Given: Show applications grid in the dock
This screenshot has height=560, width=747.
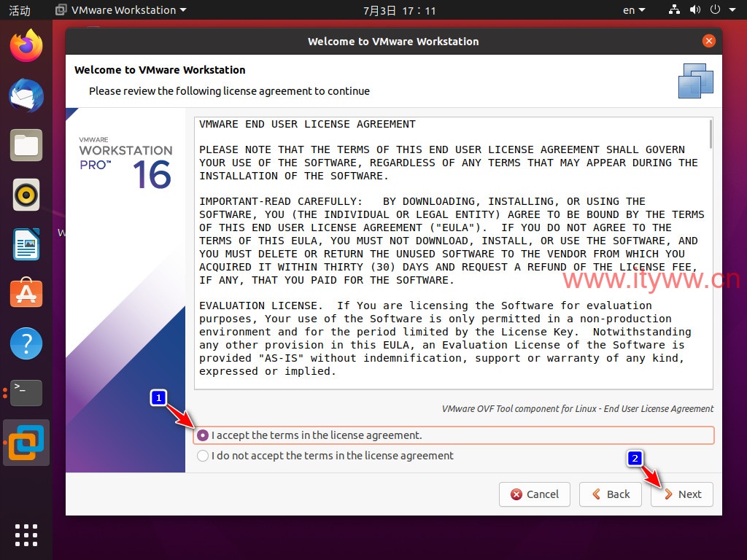Looking at the screenshot, I should pyautogui.click(x=26, y=535).
